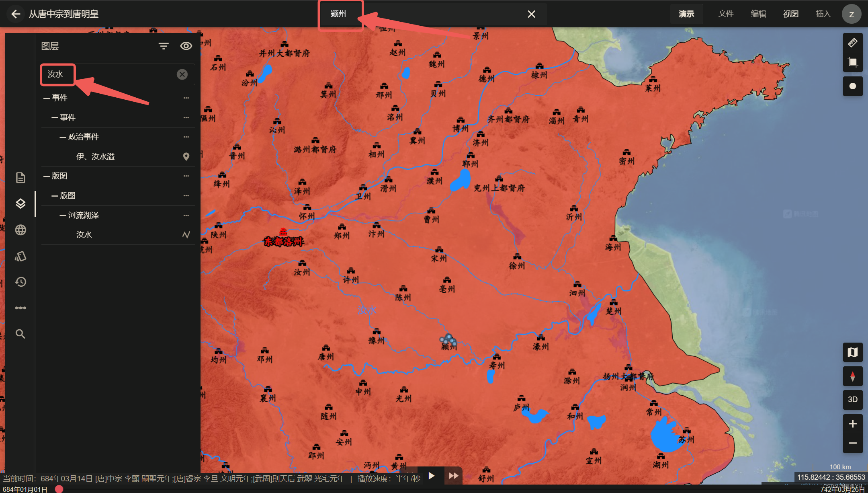Click the magnifier search icon in sidebar
Screen dimensions: 868x493
(20, 334)
